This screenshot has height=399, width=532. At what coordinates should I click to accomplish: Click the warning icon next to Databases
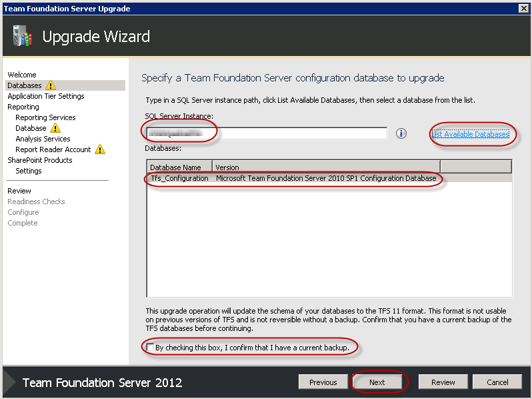tap(51, 85)
